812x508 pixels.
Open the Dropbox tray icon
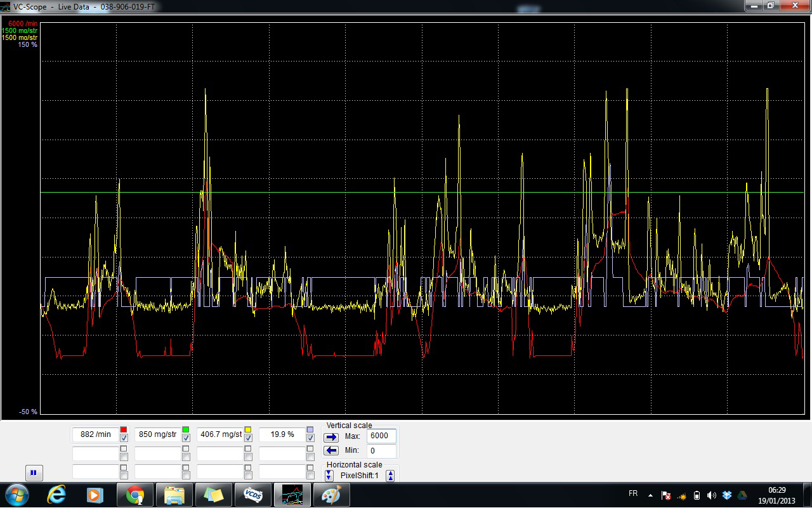point(727,495)
